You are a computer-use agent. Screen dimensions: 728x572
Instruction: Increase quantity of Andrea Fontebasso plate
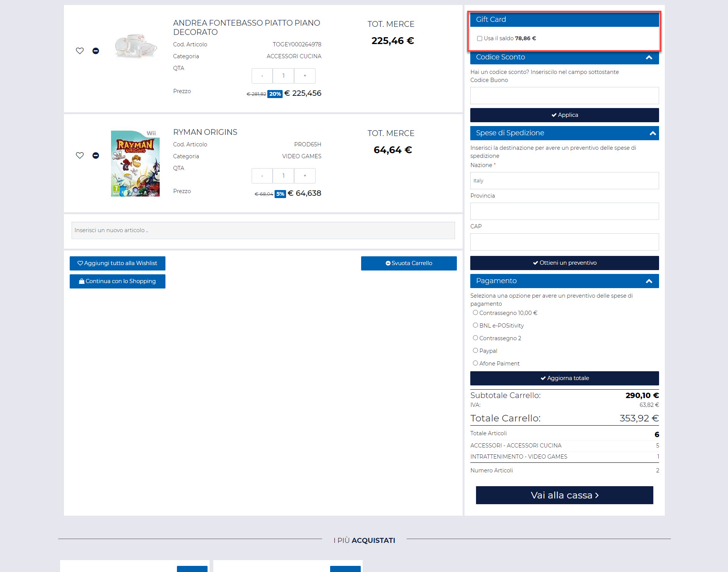click(x=305, y=76)
